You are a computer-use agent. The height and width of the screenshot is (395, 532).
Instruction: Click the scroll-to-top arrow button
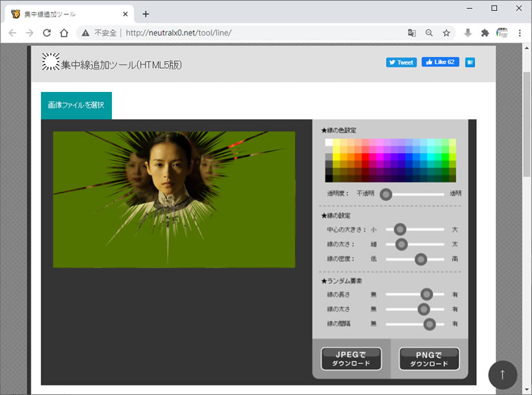[502, 374]
